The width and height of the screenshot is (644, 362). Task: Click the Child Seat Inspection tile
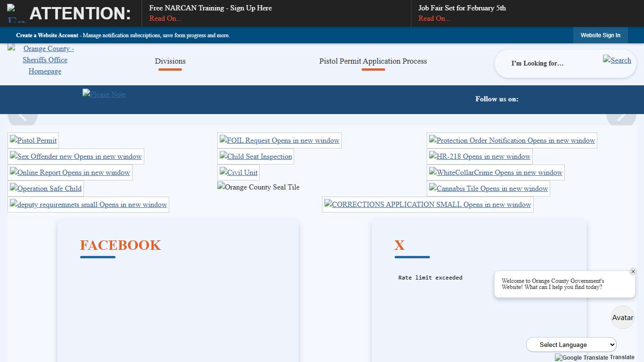(x=256, y=156)
